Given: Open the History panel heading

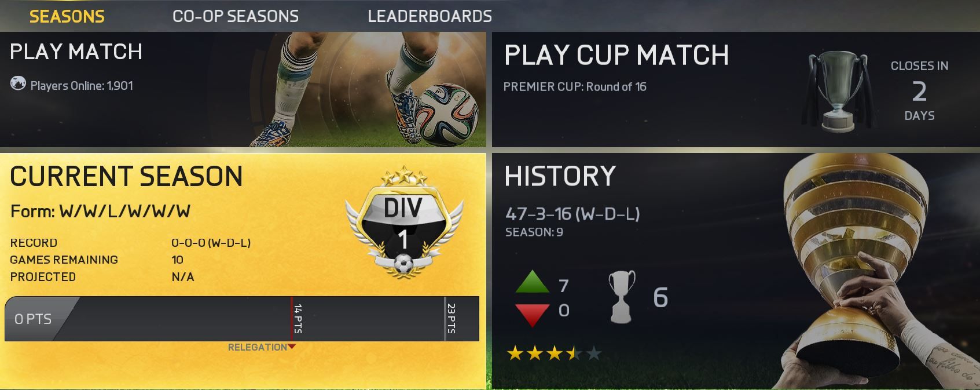Looking at the screenshot, I should coord(560,176).
